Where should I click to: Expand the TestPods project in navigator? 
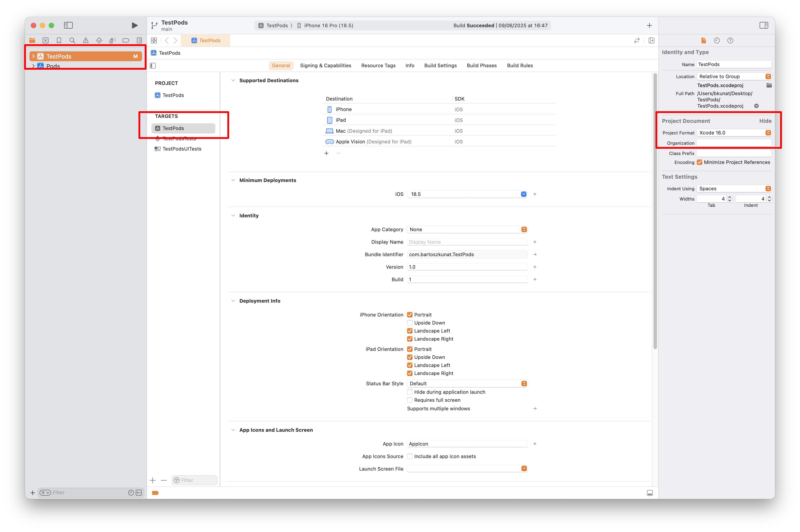[x=33, y=56]
